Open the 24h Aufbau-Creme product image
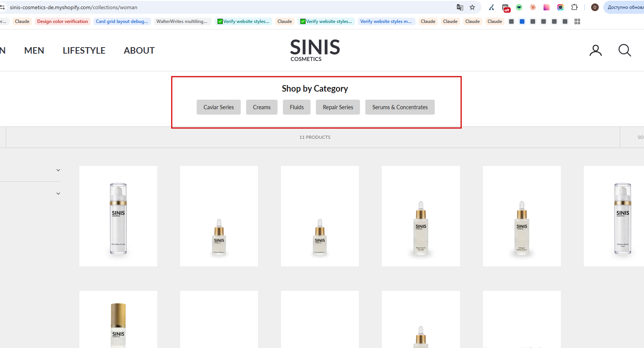This screenshot has width=644, height=348. pos(118,216)
